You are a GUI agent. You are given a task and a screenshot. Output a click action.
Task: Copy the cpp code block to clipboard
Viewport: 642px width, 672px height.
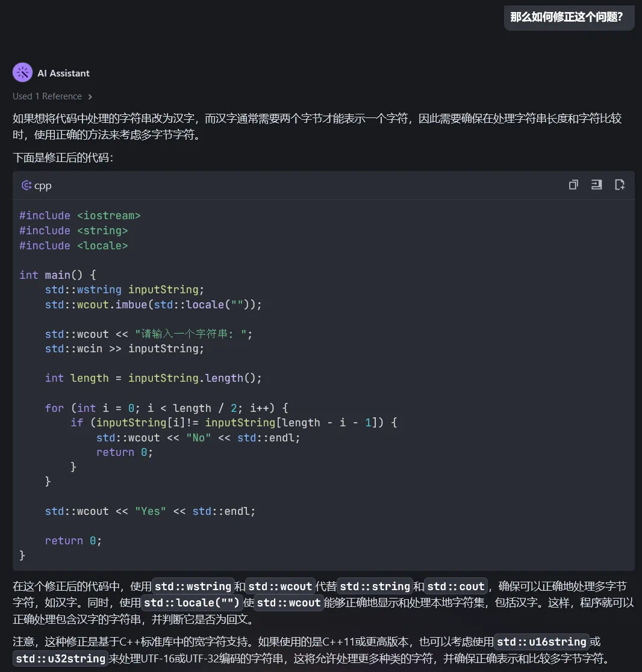tap(573, 185)
